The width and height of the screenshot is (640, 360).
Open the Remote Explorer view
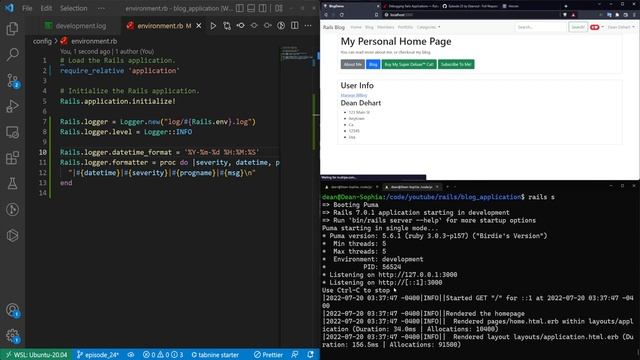tap(12, 132)
